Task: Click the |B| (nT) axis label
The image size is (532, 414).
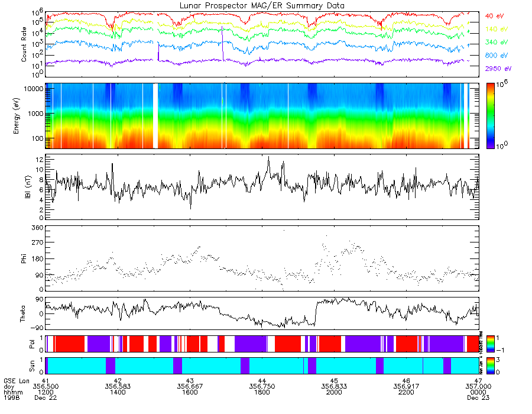Action: pyautogui.click(x=28, y=187)
